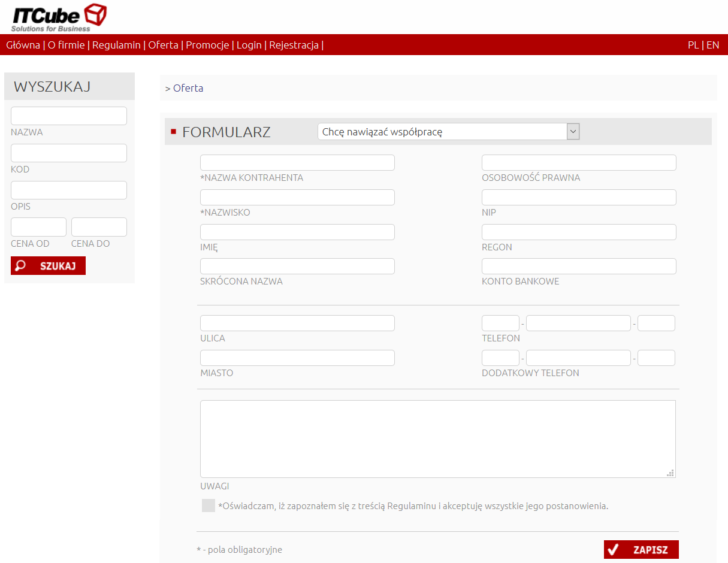This screenshot has height=563, width=728.
Task: Click the NAZWA KONTRAHENTA field
Action: click(x=297, y=163)
